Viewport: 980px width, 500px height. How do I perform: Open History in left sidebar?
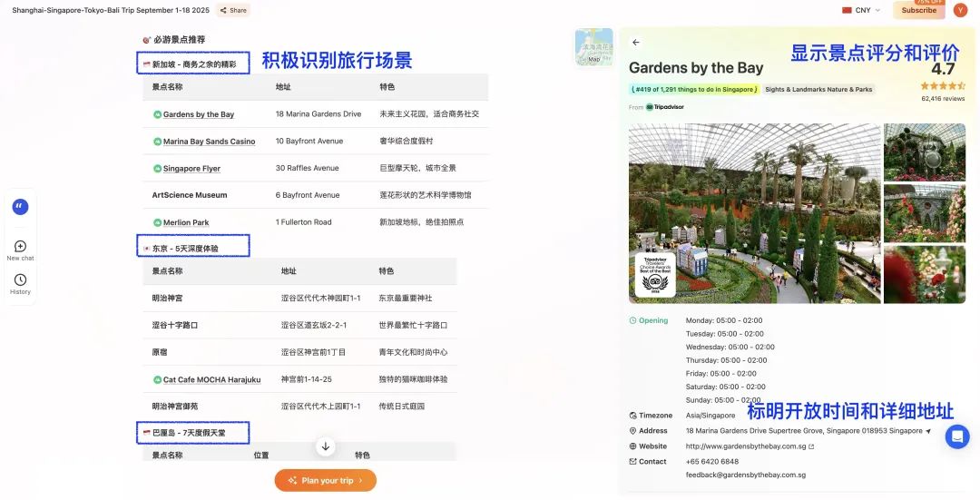20,284
